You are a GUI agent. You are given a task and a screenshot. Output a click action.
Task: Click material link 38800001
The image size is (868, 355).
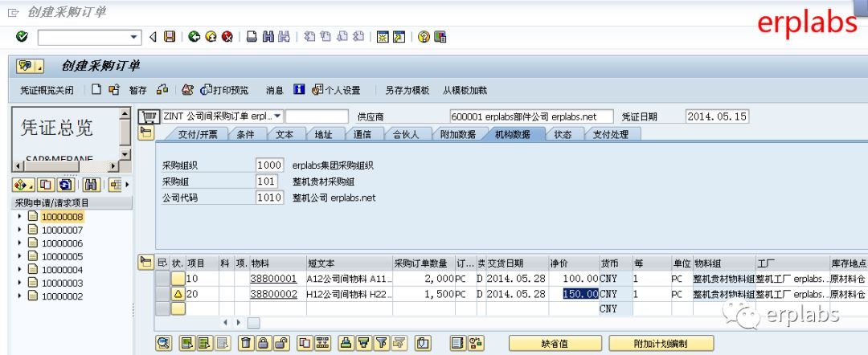[273, 279]
